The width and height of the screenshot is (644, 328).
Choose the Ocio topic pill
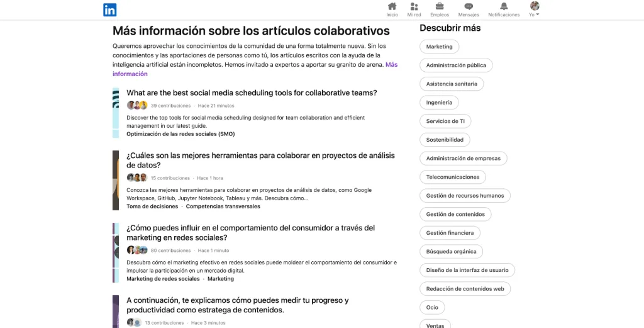point(432,307)
